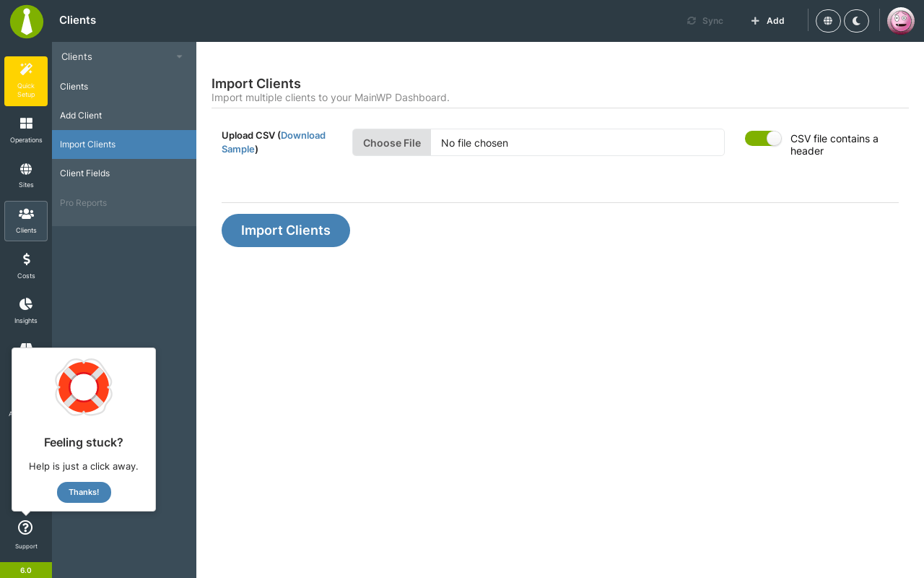Click the Import Clients button

click(286, 230)
